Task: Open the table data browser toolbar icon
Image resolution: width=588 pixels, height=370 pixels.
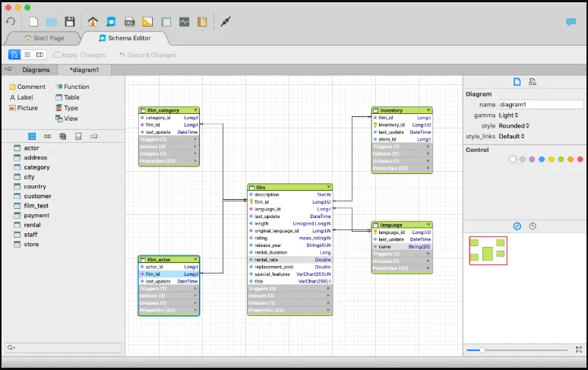Action: [166, 22]
